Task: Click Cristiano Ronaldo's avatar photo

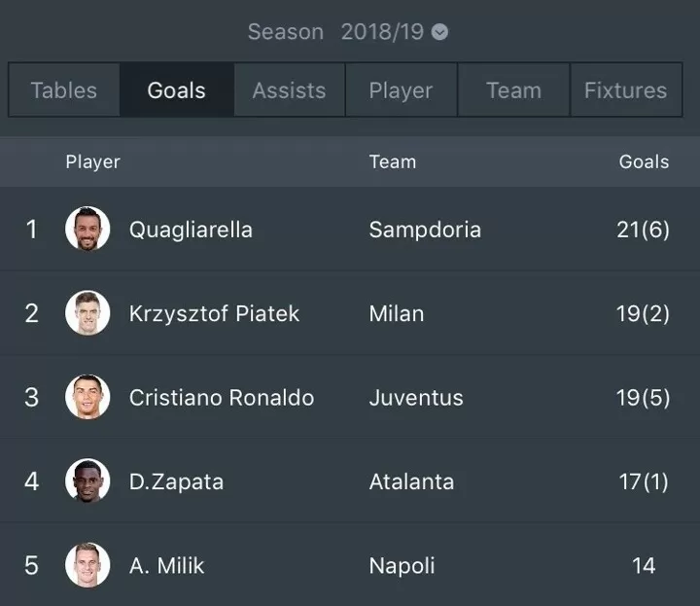Action: pos(87,397)
